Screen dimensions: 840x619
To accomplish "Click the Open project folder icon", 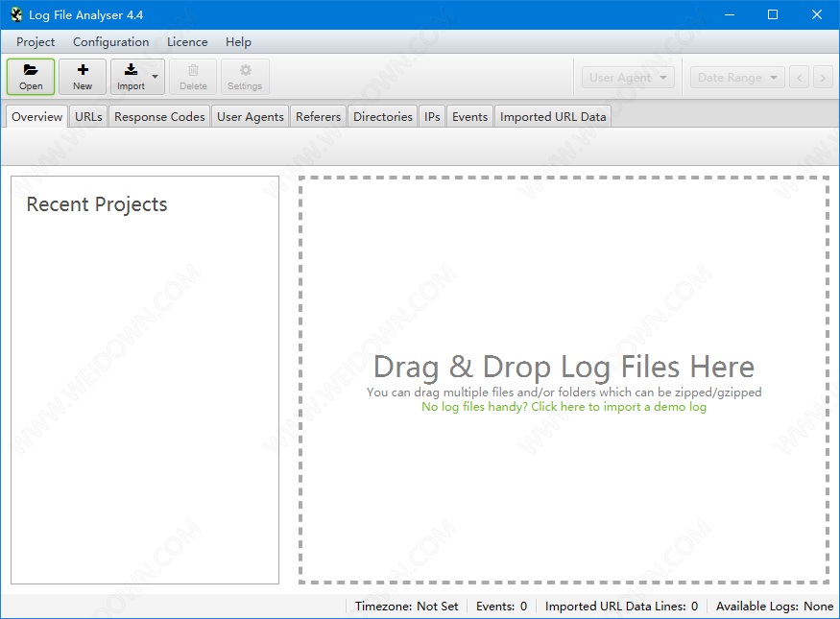I will 31,70.
